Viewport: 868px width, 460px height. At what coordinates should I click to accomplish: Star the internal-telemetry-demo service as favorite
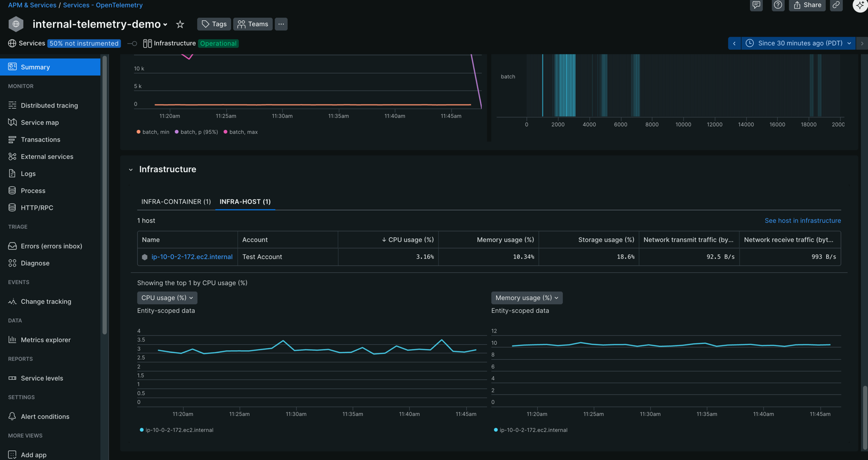tap(180, 25)
